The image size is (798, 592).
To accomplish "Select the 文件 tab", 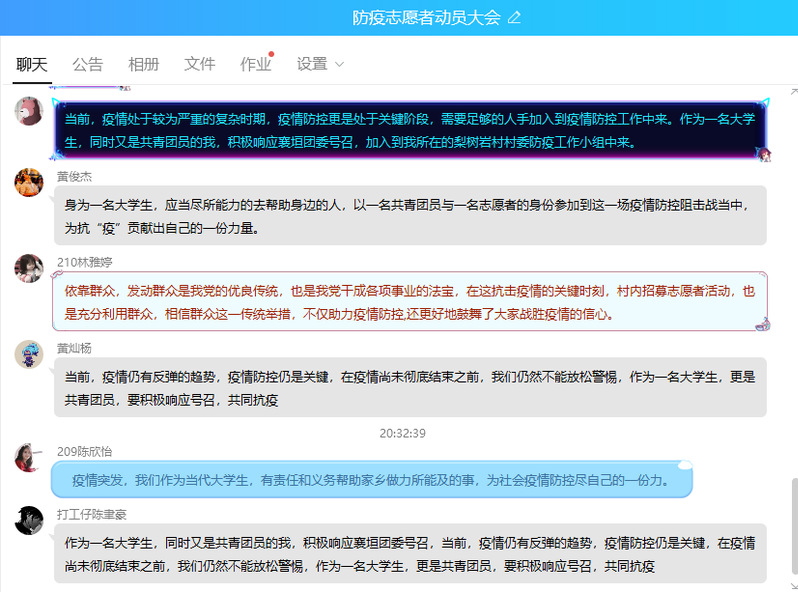I will 200,64.
